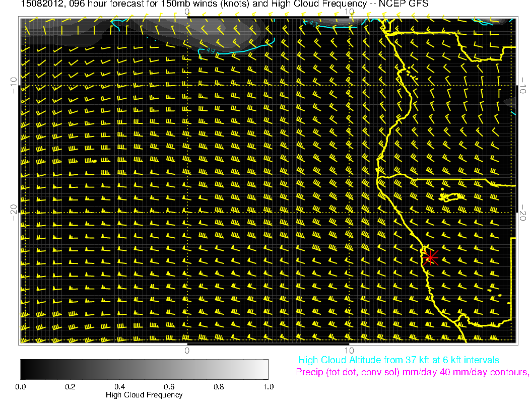Click the isolated yellow dot among wind barbs

pyautogui.click(x=95, y=161)
